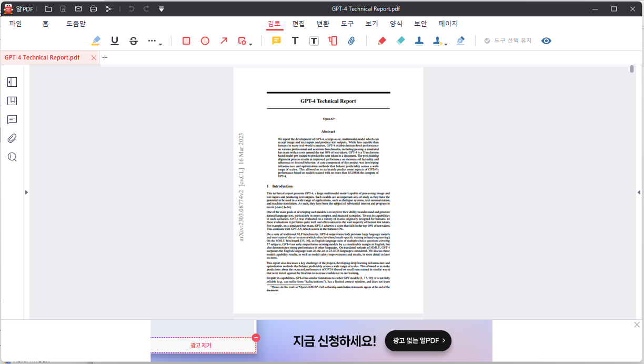Click the 광고 제거 link
Image resolution: width=644 pixels, height=364 pixels.
[201, 345]
